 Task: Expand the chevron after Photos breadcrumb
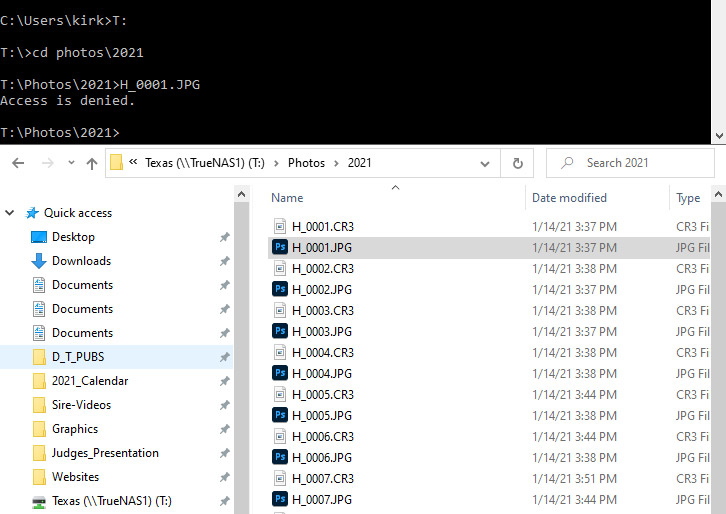tap(337, 163)
